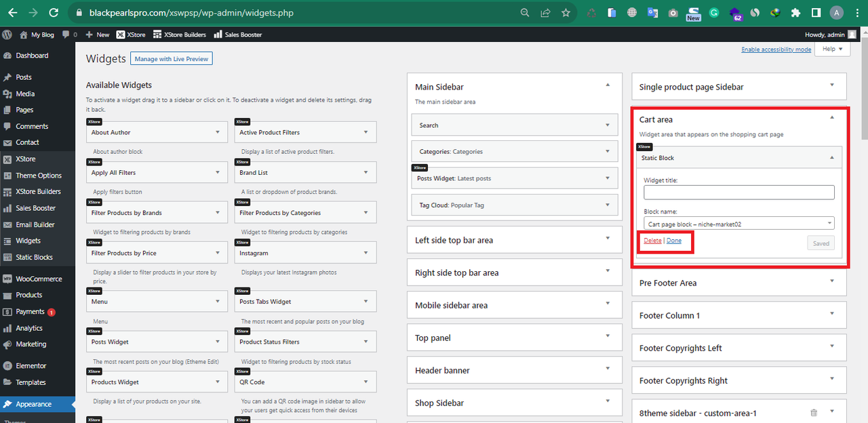Open the Appearance menu
The image size is (868, 423).
(x=38, y=404)
